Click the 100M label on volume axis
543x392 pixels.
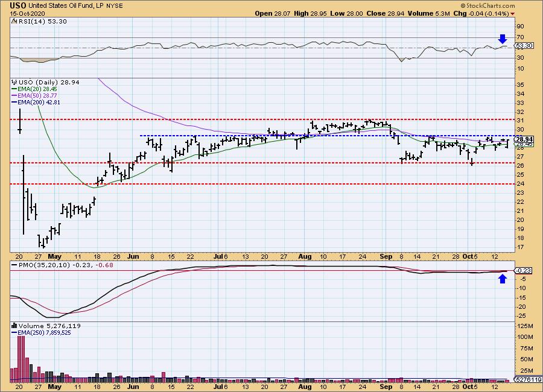pos(526,337)
